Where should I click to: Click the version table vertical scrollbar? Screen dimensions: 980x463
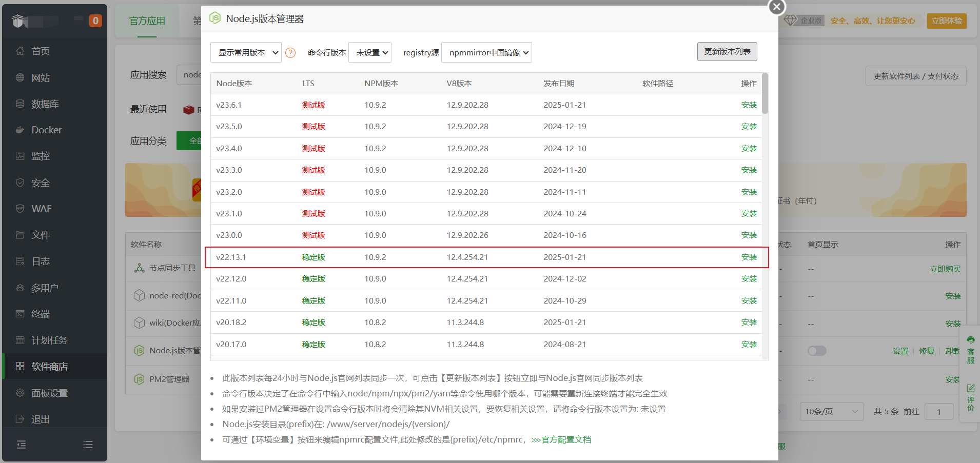(765, 93)
